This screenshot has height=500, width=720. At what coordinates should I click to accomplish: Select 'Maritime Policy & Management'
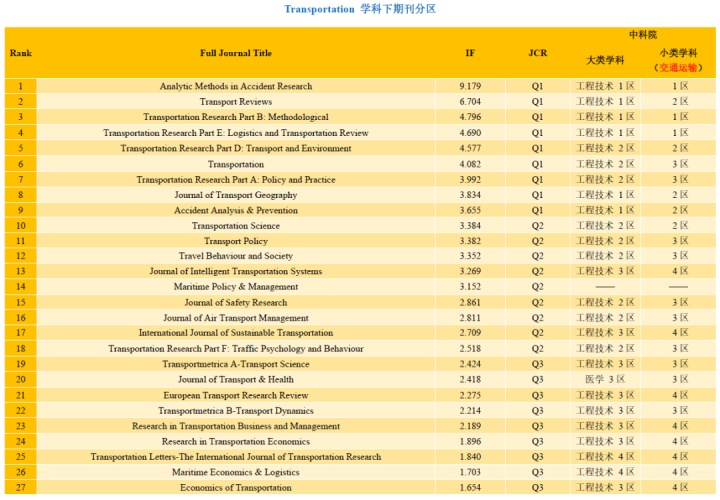pos(236,287)
